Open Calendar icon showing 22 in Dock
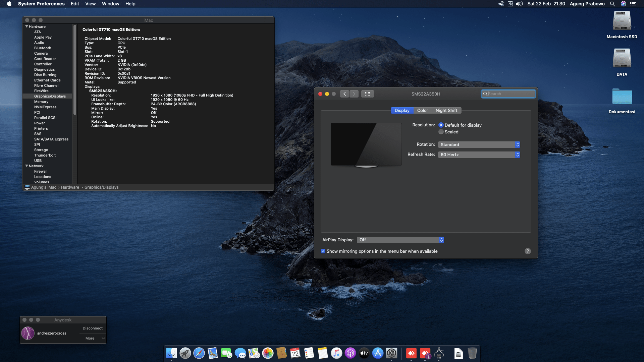The image size is (644, 362). [x=295, y=353]
